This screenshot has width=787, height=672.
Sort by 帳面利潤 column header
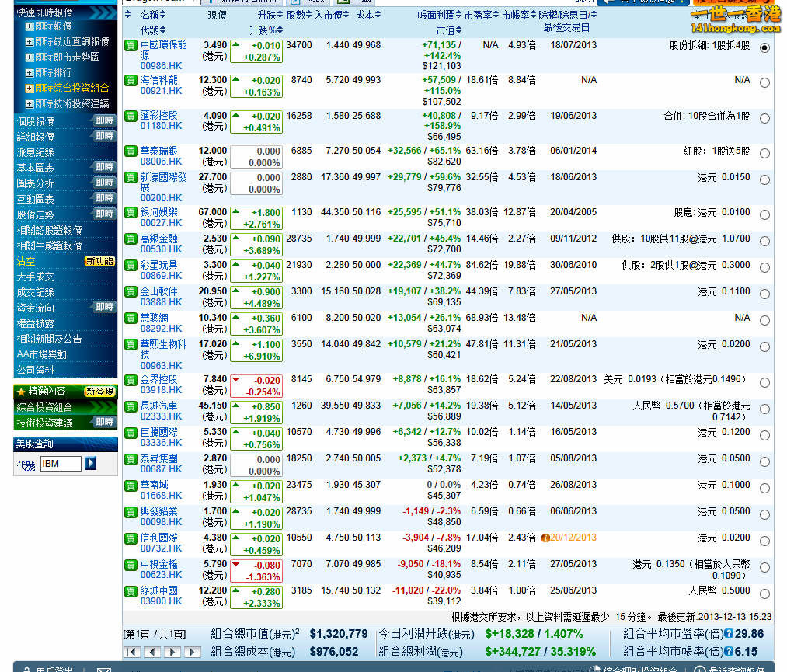(439, 15)
